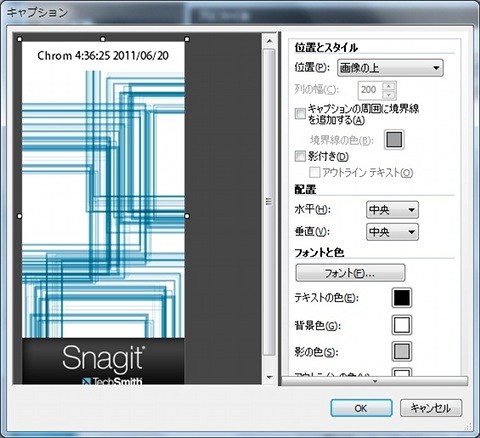Open the 水平 alignment dropdown
The height and width of the screenshot is (438, 480).
point(392,210)
